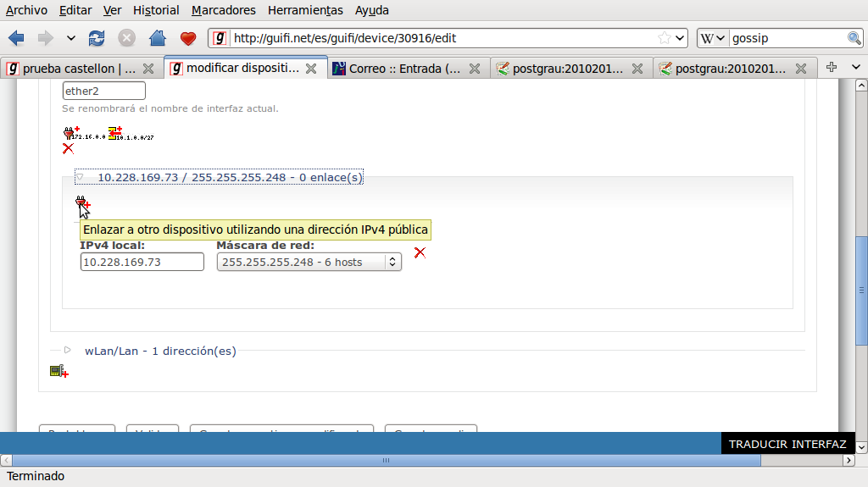Click the IPv4 local input field
This screenshot has width=868, height=487.
tap(142, 263)
